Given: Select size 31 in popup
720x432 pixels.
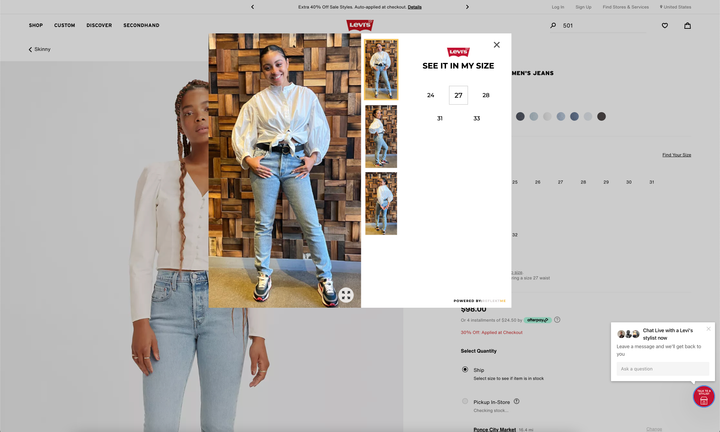Looking at the screenshot, I should pyautogui.click(x=439, y=118).
